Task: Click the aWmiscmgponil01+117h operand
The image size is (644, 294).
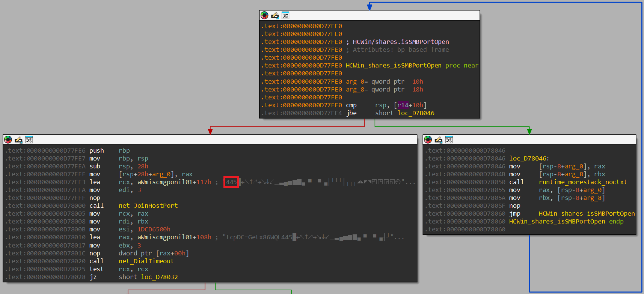Action: click(x=174, y=182)
